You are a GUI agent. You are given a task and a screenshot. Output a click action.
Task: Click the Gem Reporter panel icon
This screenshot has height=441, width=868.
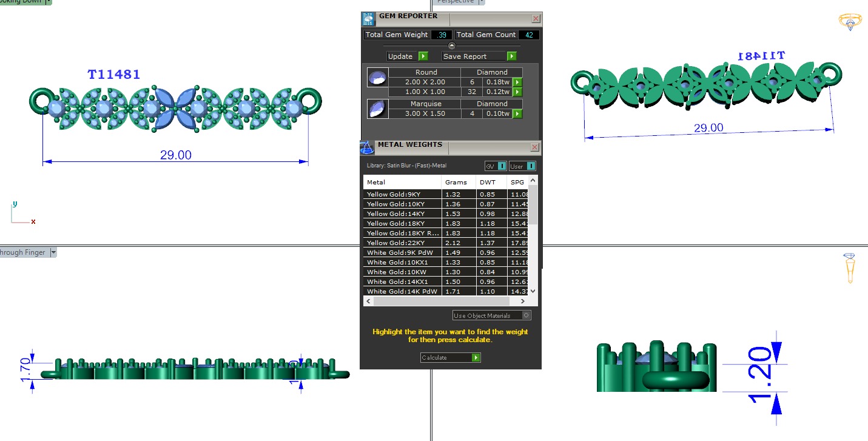tap(368, 19)
